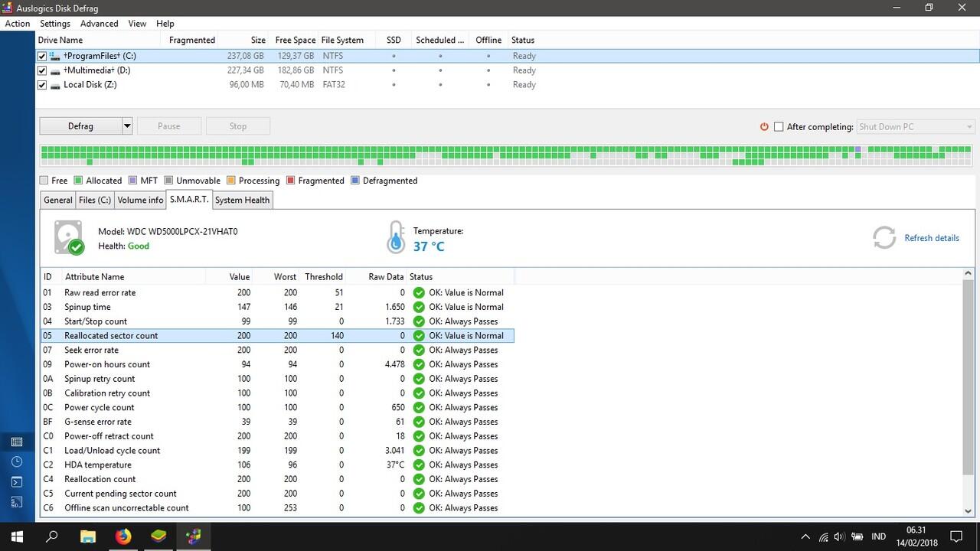980x551 pixels.
Task: Open the notification action center icon
Action: [956, 536]
